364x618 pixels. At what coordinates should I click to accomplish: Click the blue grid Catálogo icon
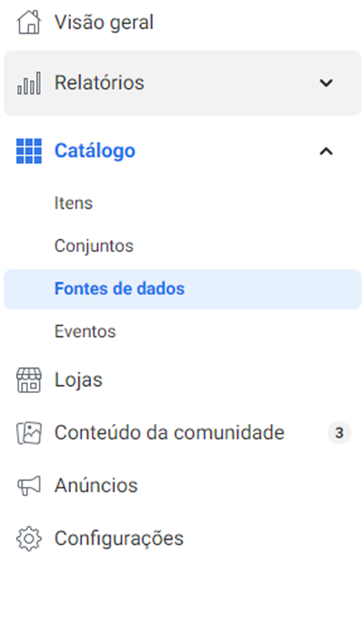[29, 151]
